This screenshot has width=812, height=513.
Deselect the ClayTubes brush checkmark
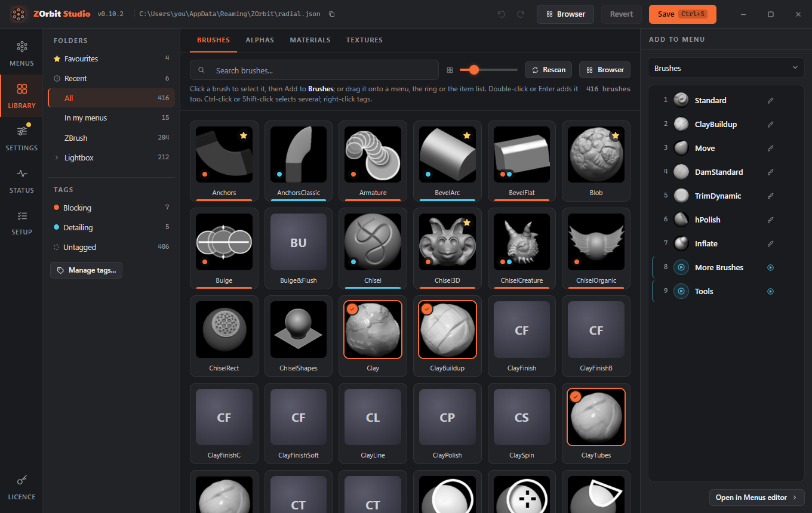(x=576, y=397)
